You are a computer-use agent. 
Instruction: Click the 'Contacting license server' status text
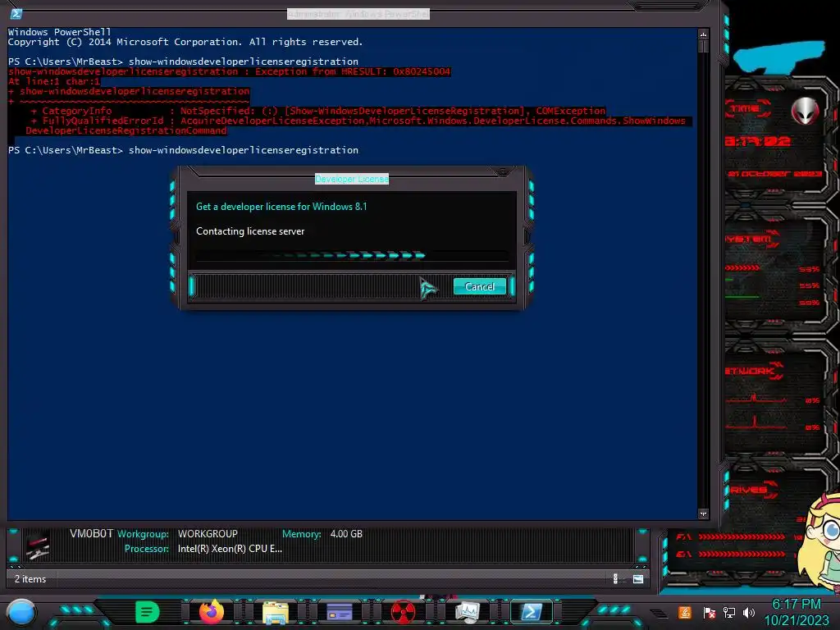coord(250,231)
